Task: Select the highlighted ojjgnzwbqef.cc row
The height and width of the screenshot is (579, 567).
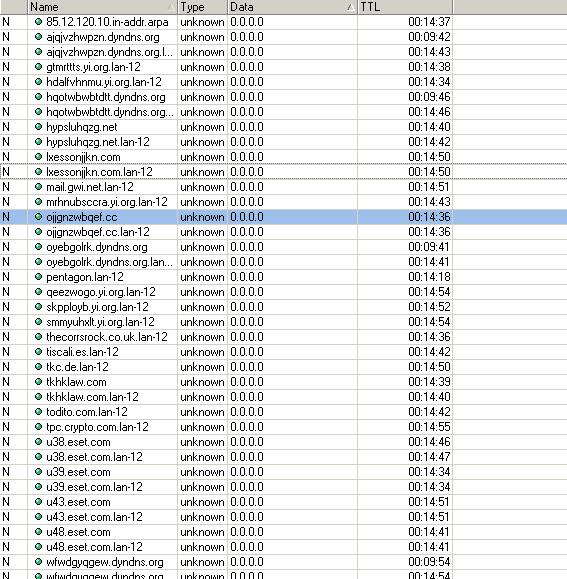Action: [284, 217]
